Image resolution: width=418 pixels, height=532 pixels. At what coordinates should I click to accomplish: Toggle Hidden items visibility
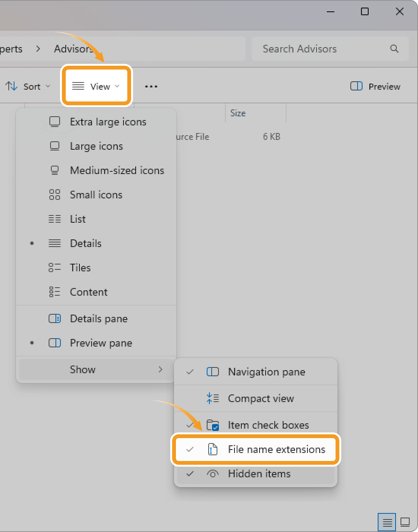(259, 474)
